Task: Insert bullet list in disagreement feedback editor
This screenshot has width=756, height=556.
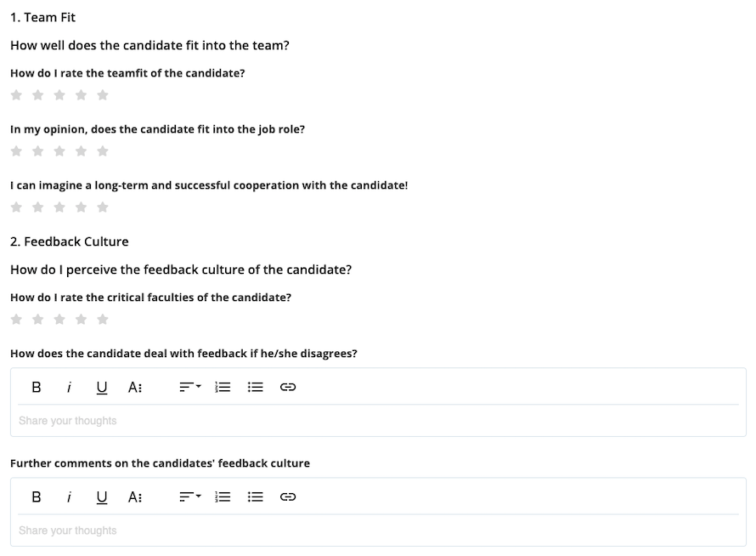Action: tap(256, 387)
